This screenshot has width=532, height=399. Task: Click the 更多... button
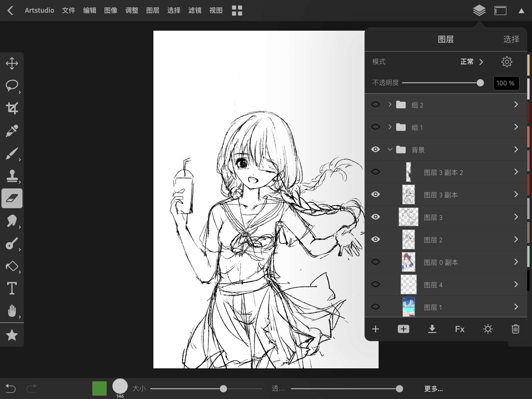pos(433,389)
